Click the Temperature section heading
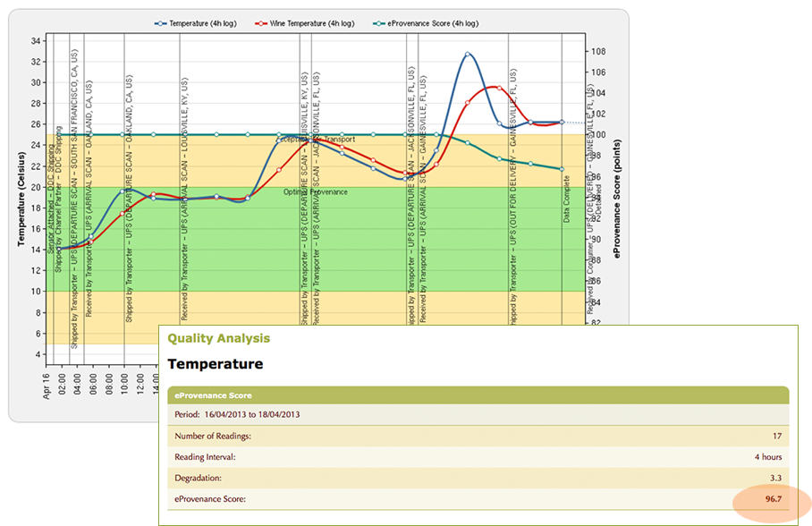Image resolution: width=812 pixels, height=526 pixels. point(215,364)
